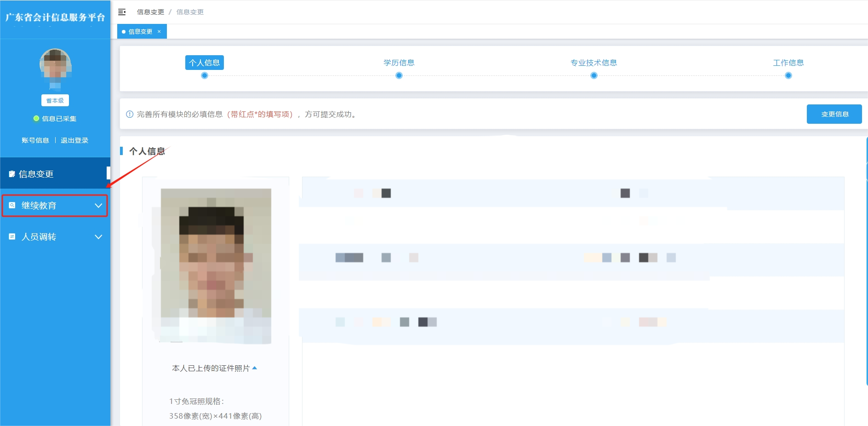
Task: Open 账号信息 link
Action: click(35, 140)
